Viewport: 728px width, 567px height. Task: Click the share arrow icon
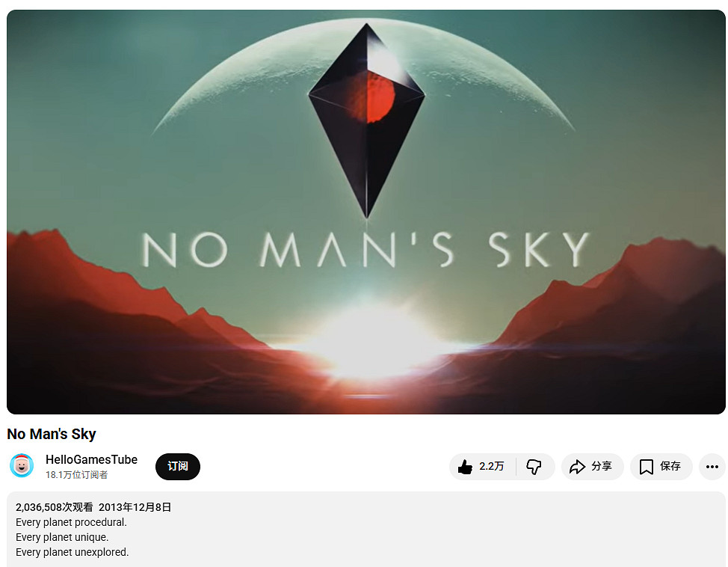pyautogui.click(x=577, y=467)
